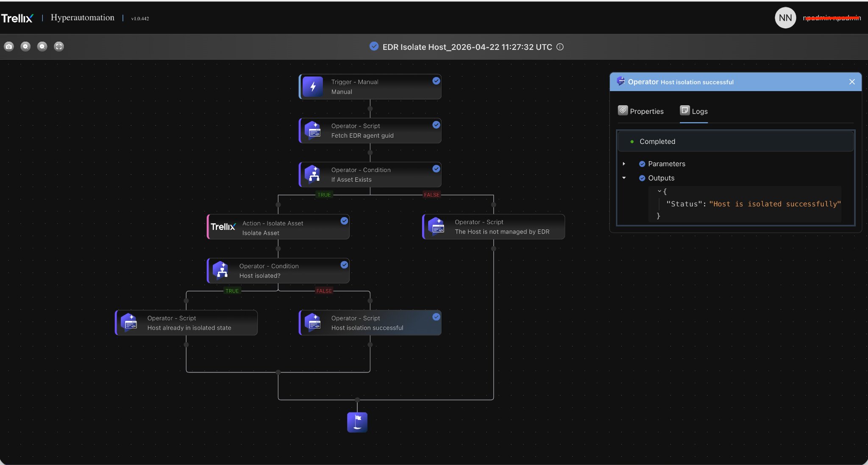Collapse the JSON output brace chevron

coord(659,191)
